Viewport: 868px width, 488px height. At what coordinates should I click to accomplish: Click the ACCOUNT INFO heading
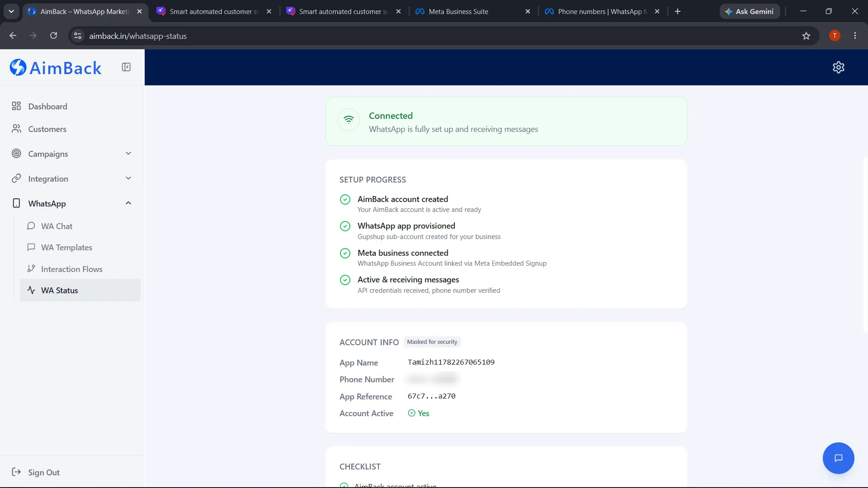(x=369, y=342)
